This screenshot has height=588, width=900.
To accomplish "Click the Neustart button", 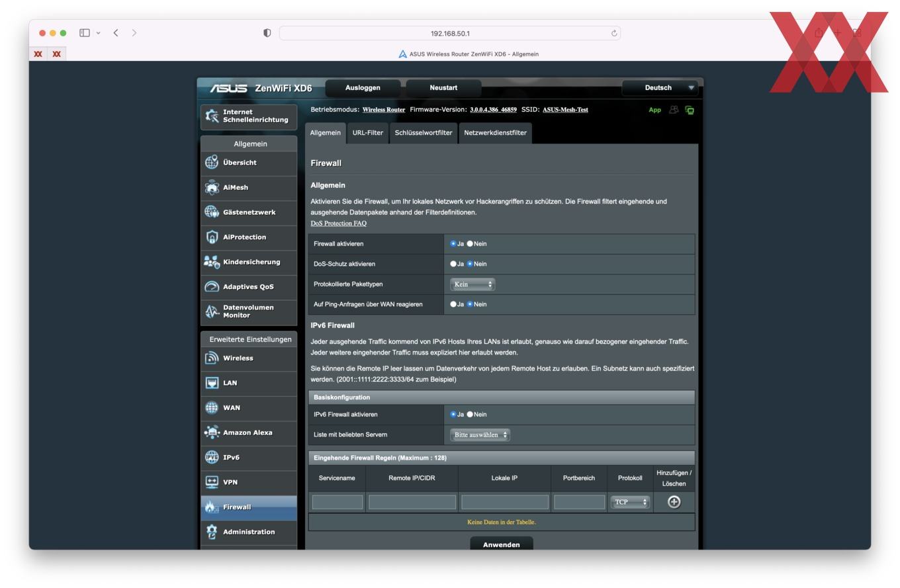I will (443, 88).
